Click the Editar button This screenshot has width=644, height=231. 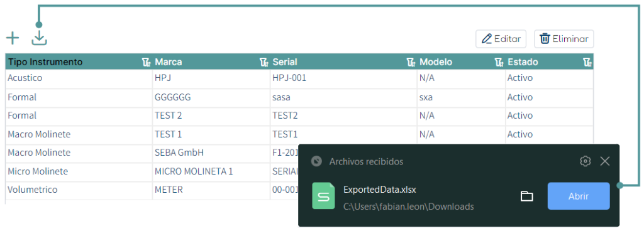(501, 39)
